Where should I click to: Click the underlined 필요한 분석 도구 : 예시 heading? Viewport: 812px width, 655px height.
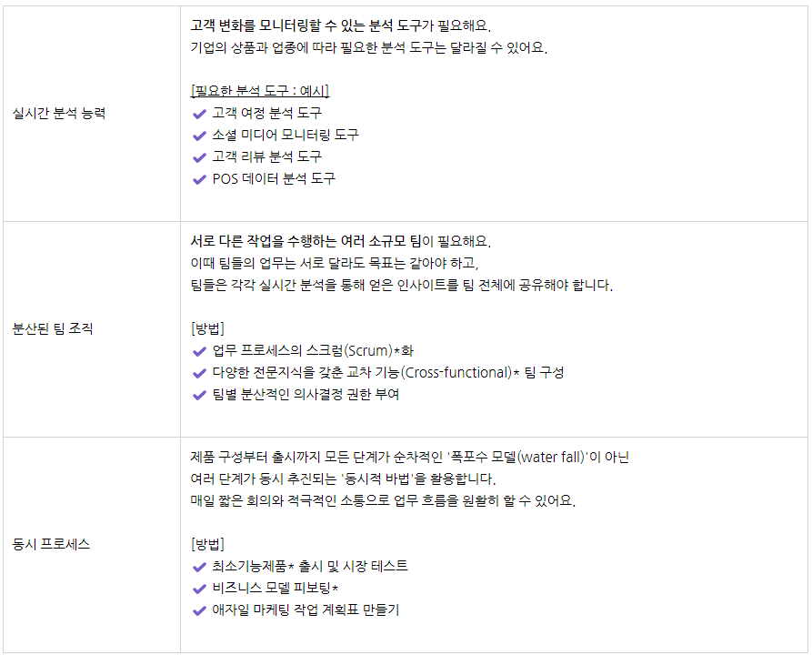(x=260, y=91)
